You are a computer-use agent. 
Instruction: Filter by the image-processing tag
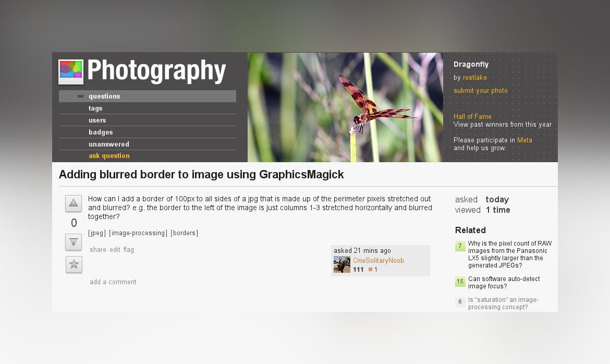[138, 233]
